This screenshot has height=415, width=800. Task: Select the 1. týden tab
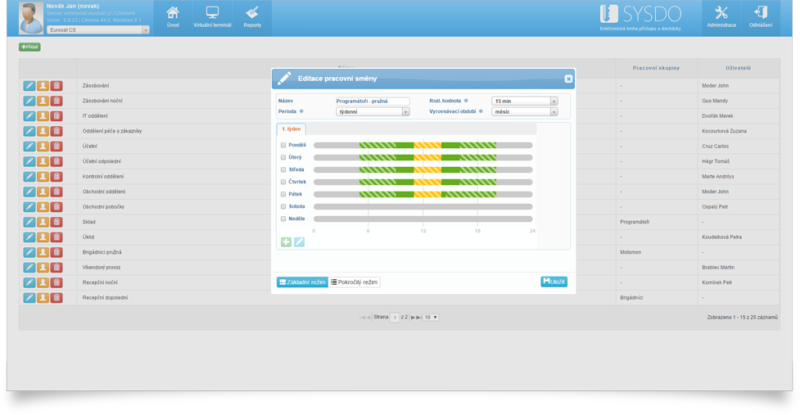291,129
